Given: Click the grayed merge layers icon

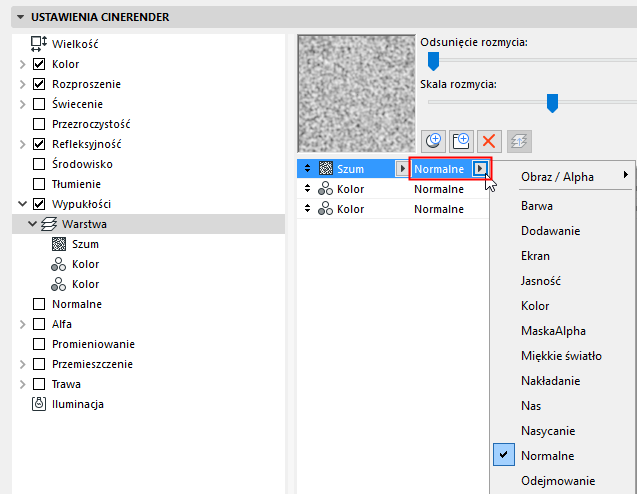Looking at the screenshot, I should point(519,141).
